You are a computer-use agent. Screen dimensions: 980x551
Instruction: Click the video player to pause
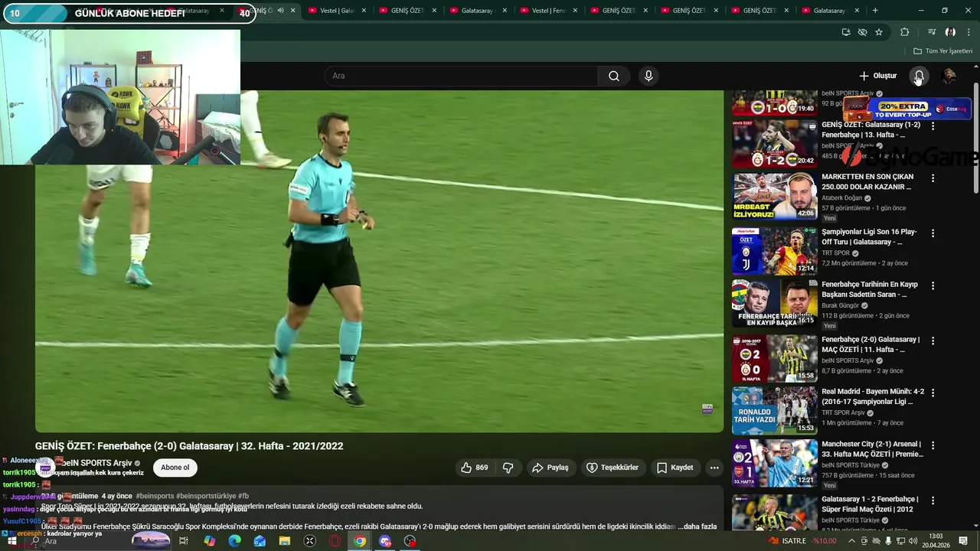[x=379, y=261]
